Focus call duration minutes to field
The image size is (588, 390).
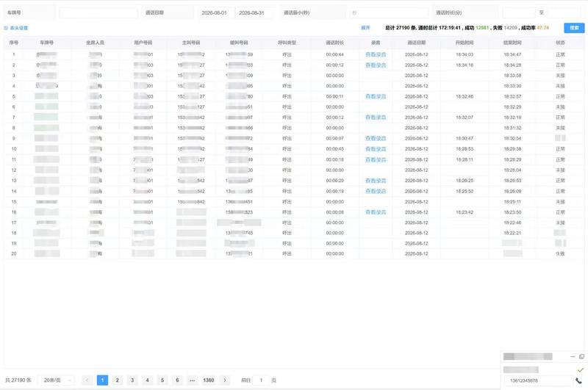click(564, 12)
